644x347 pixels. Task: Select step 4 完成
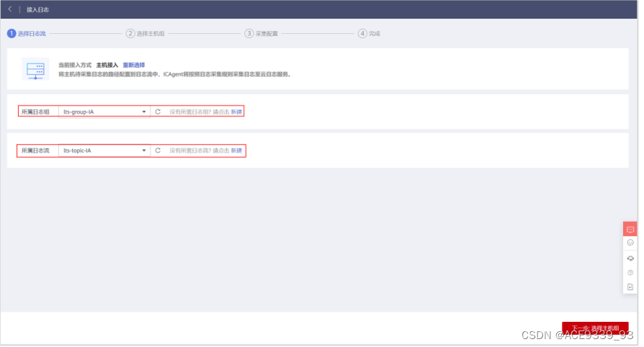(370, 34)
